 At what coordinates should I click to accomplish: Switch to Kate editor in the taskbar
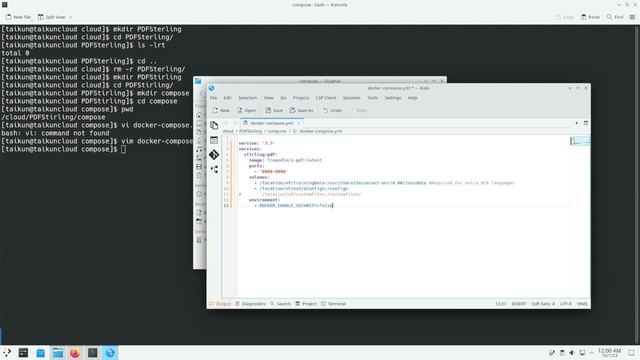click(x=110, y=353)
